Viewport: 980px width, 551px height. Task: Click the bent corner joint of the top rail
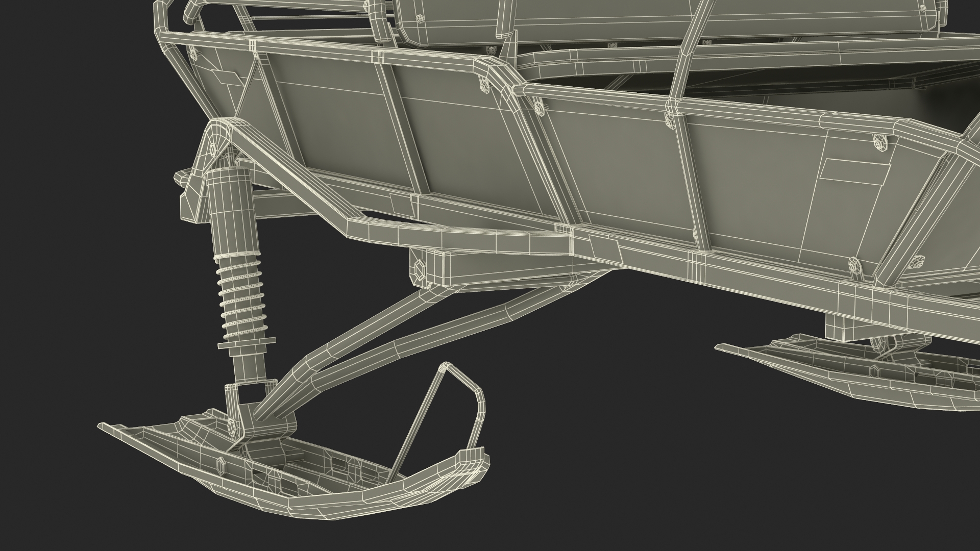[x=498, y=71]
